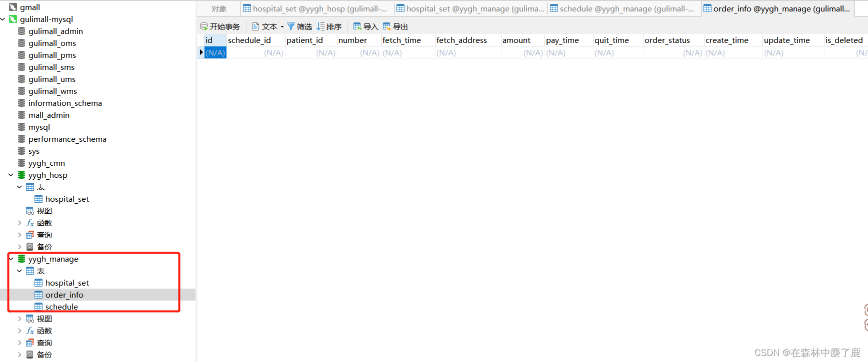The height and width of the screenshot is (362, 868).
Task: Click the pay_time column header
Action: coord(569,40)
